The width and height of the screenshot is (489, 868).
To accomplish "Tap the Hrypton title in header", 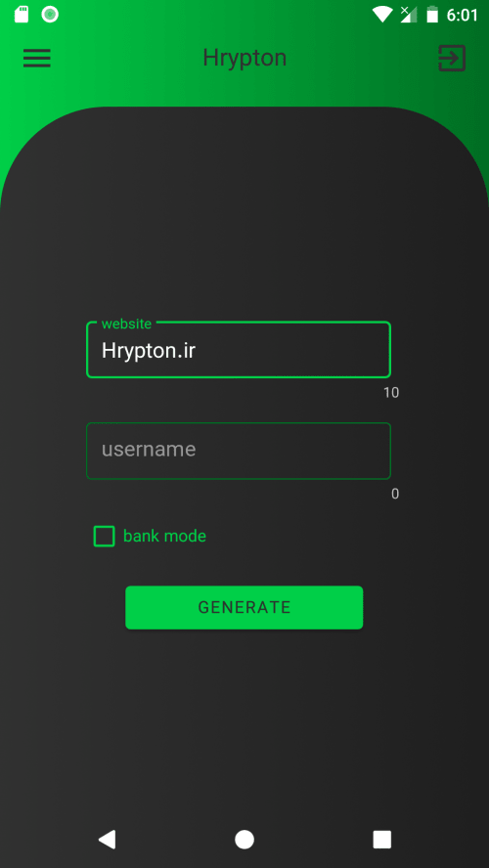I will click(x=244, y=58).
